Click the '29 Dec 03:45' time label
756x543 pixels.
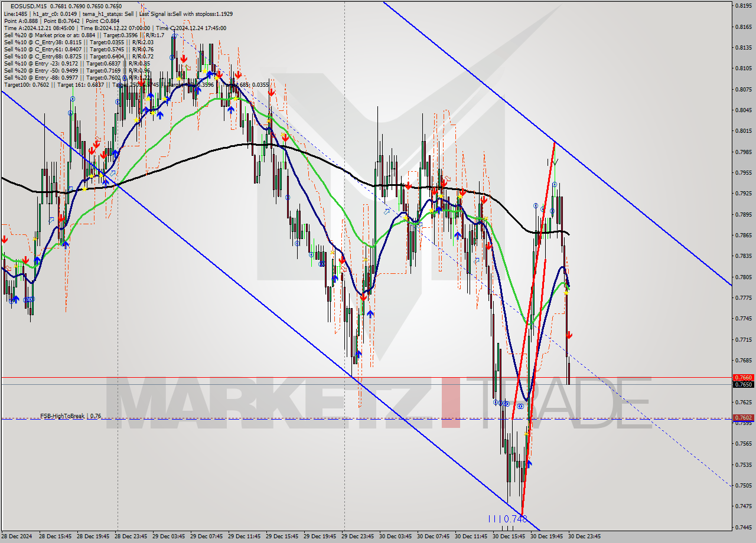pyautogui.click(x=169, y=537)
